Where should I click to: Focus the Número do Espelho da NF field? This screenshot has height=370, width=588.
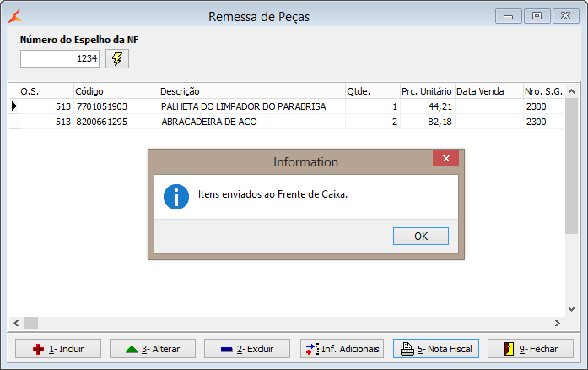(x=60, y=58)
